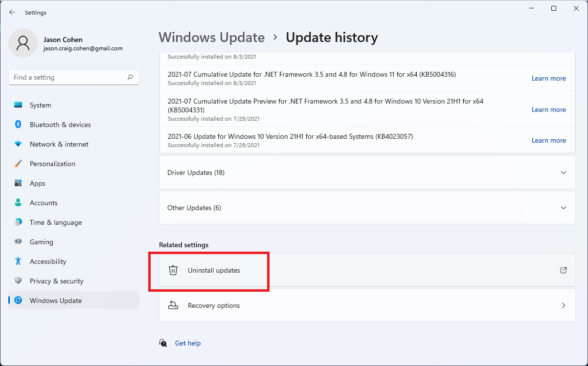Click the Recovery options icon
This screenshot has width=588, height=366.
(173, 305)
